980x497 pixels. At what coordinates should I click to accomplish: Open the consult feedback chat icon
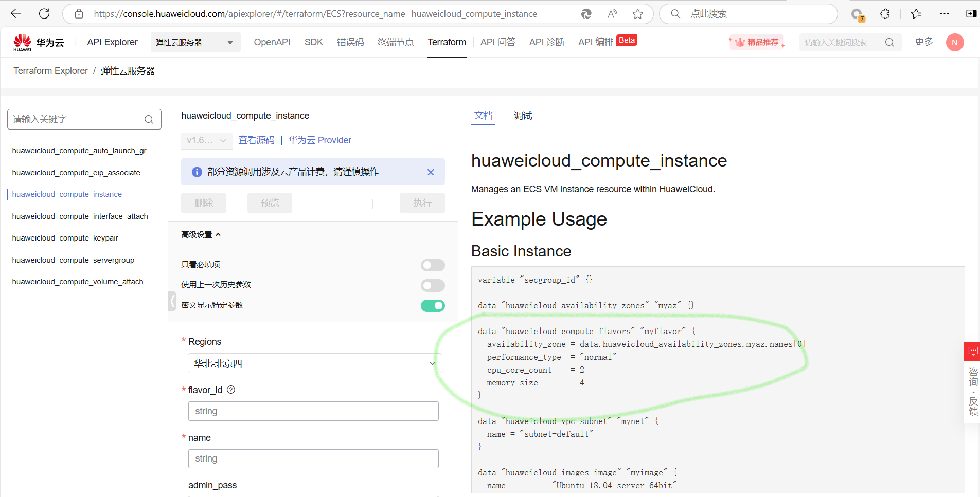pyautogui.click(x=973, y=352)
